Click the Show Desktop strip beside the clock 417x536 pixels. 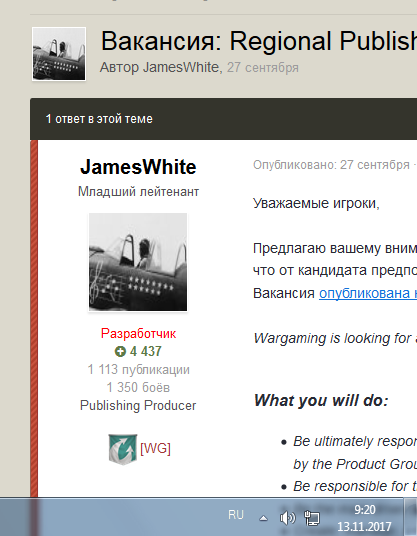[410, 517]
